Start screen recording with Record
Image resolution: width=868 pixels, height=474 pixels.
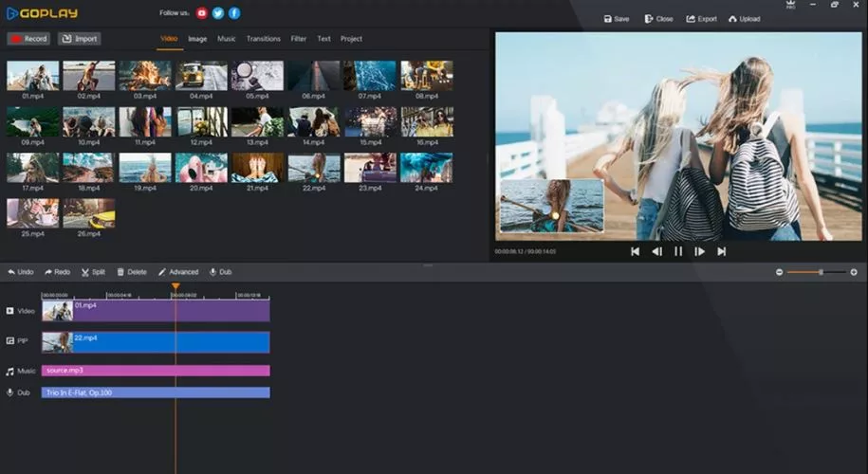pyautogui.click(x=28, y=39)
